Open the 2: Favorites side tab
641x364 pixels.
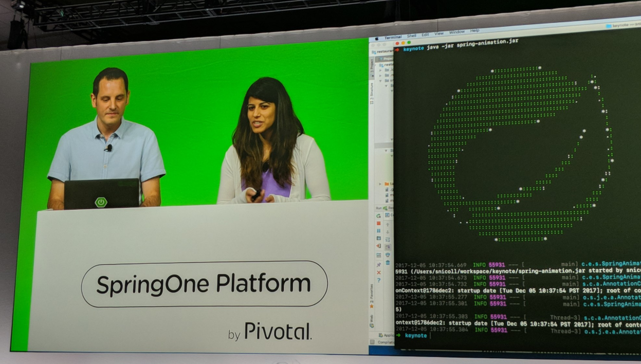[372, 297]
